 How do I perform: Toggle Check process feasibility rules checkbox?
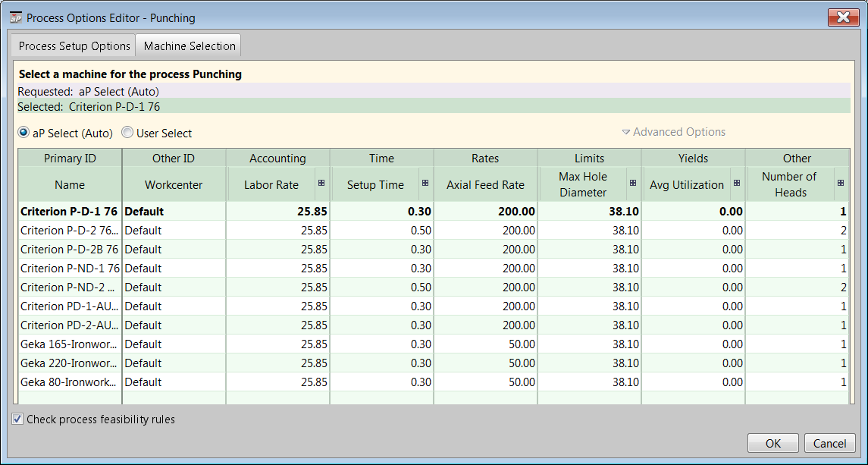click(17, 419)
